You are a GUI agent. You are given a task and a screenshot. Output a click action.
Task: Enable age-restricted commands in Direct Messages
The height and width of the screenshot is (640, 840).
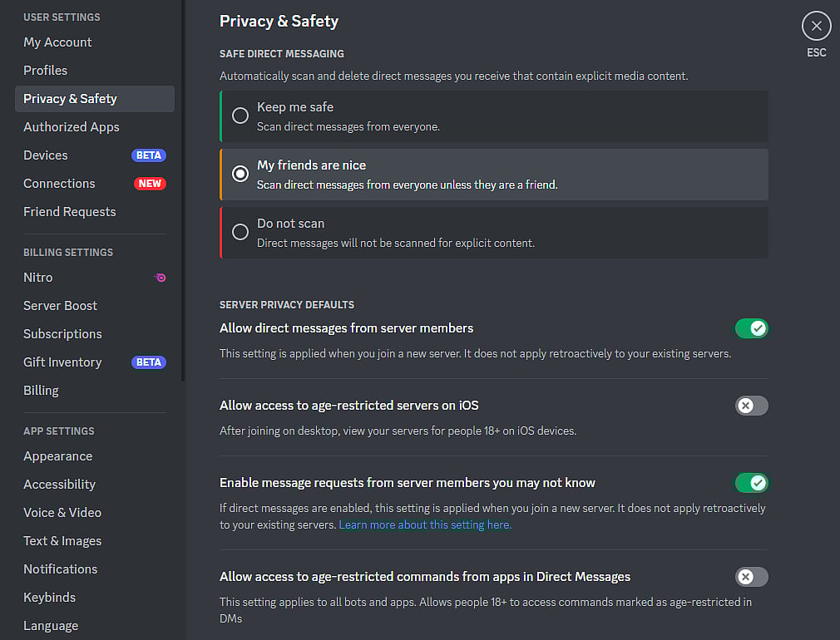tap(751, 577)
